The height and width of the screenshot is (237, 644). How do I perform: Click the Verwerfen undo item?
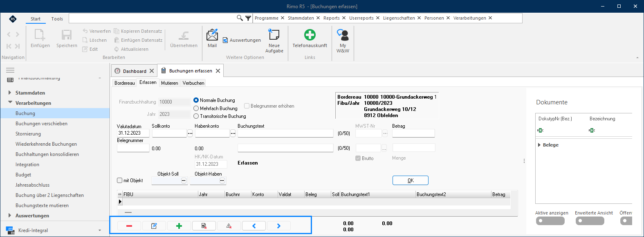[96, 31]
